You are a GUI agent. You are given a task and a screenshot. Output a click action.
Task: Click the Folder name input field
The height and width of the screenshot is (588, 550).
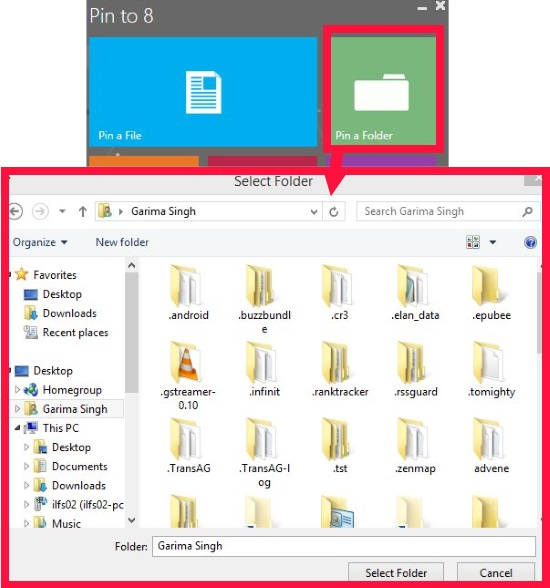(x=344, y=546)
